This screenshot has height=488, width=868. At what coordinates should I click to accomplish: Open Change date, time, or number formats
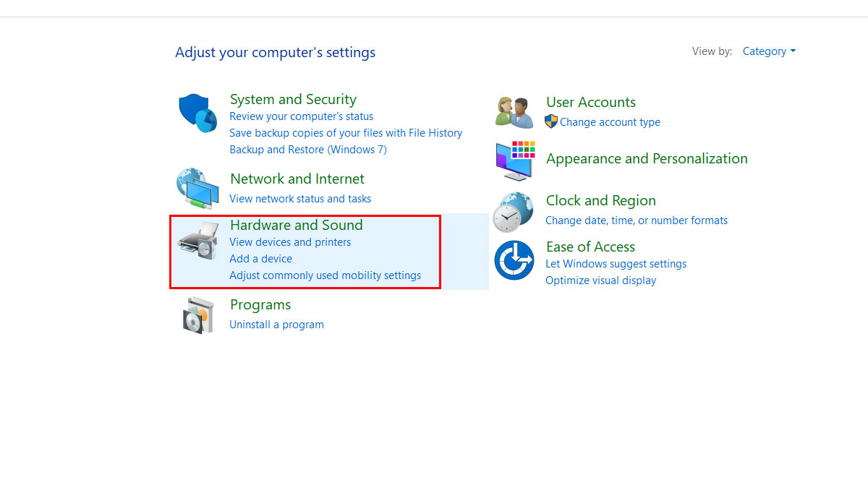pos(636,221)
